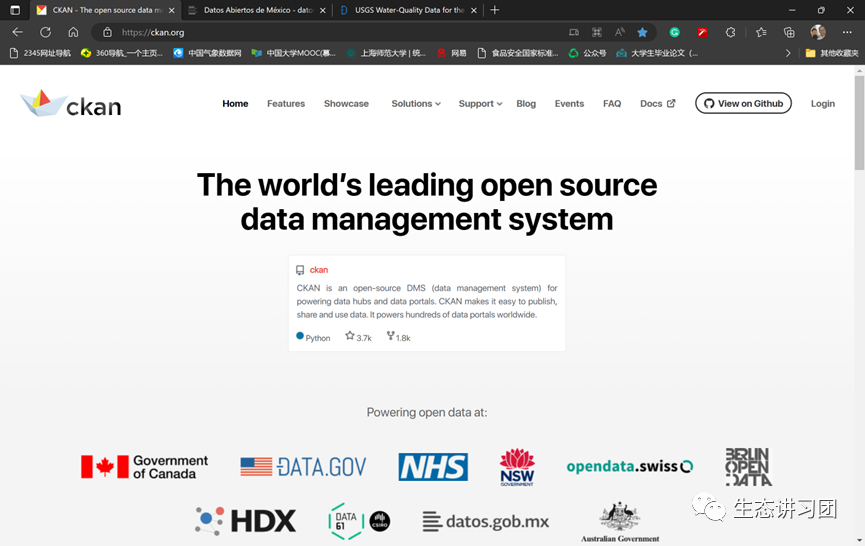The height and width of the screenshot is (546, 865).
Task: Expand the Solutions dropdown menu
Action: point(416,104)
